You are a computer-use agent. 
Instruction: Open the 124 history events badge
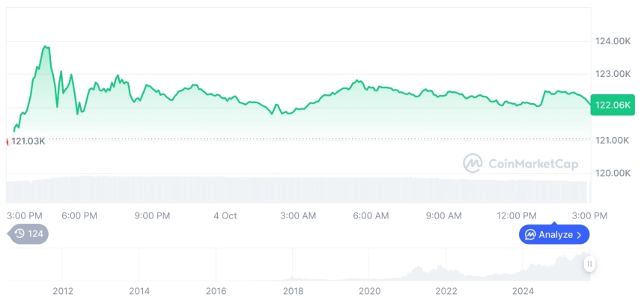(29, 233)
